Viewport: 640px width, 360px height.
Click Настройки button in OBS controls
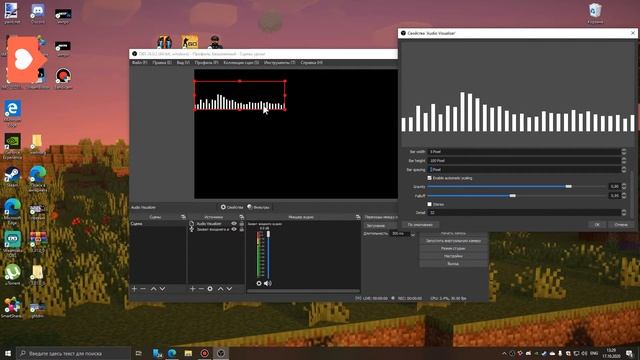coord(453,256)
